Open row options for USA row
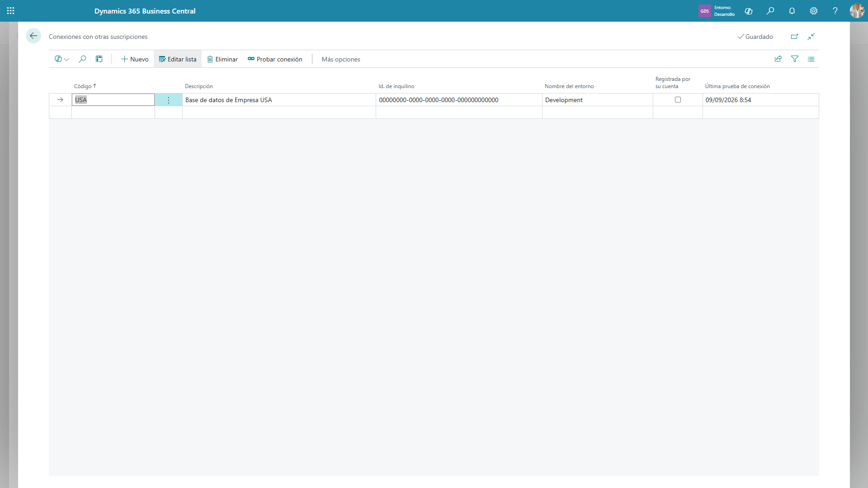Image resolution: width=868 pixels, height=488 pixels. (x=169, y=100)
